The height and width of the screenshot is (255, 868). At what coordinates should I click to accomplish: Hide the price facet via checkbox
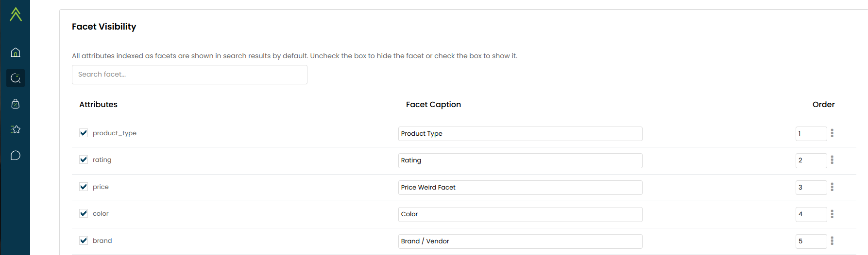(x=84, y=187)
